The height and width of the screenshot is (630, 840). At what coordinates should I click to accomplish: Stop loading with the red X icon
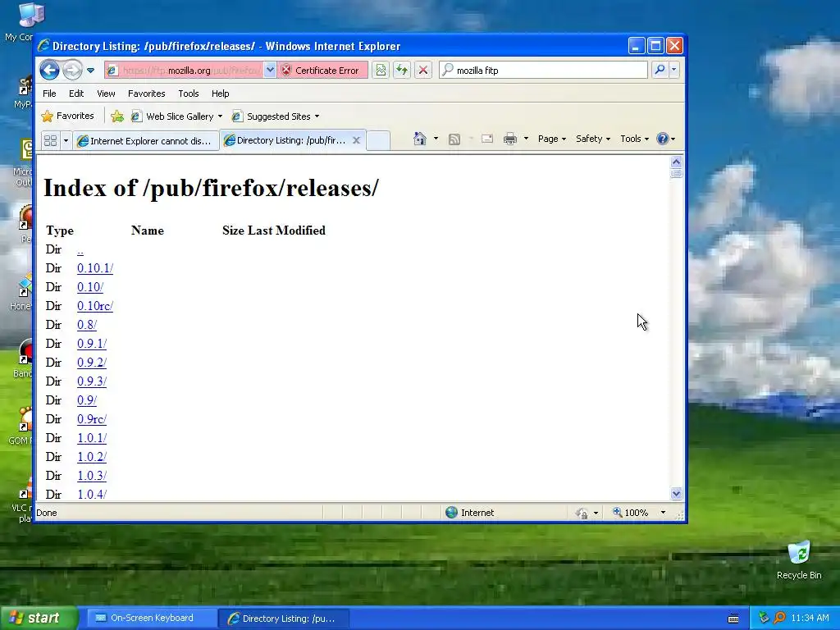[x=423, y=70]
